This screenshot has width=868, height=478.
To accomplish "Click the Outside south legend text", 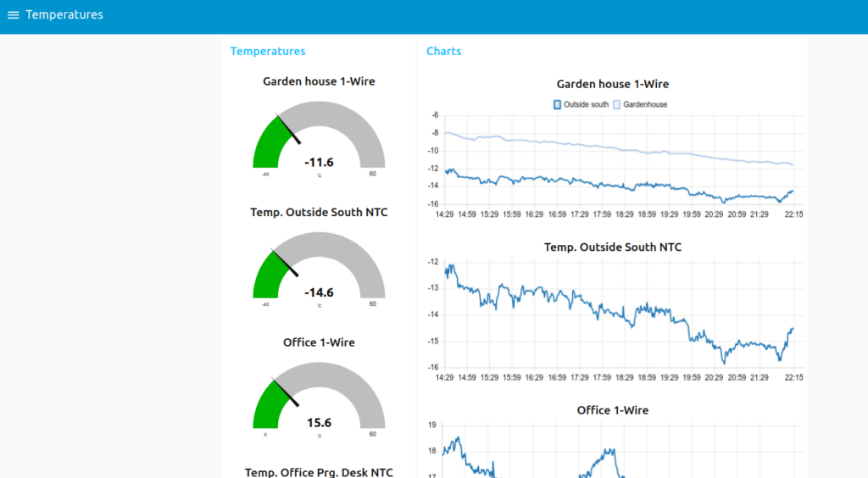I will [x=586, y=104].
